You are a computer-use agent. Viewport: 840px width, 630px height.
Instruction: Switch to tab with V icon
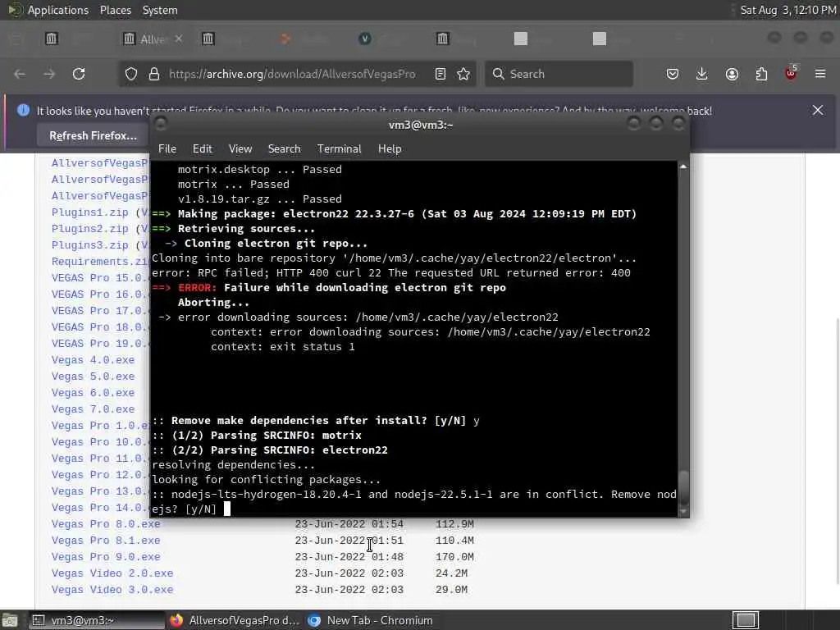pos(365,39)
